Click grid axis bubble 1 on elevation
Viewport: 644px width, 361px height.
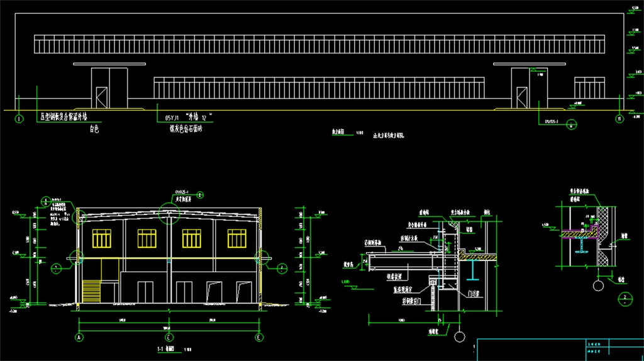19,118
